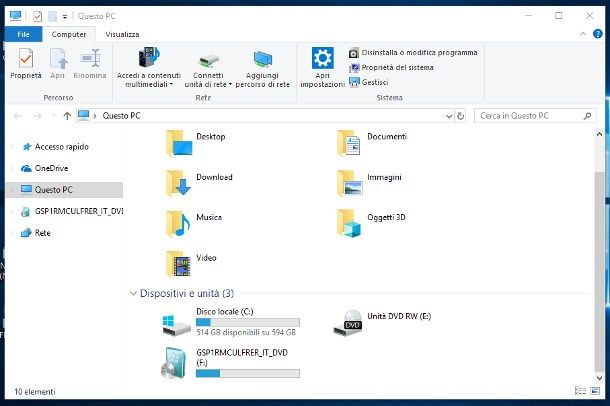Click Questo PC in the address bar
610x406 pixels.
[x=121, y=116]
